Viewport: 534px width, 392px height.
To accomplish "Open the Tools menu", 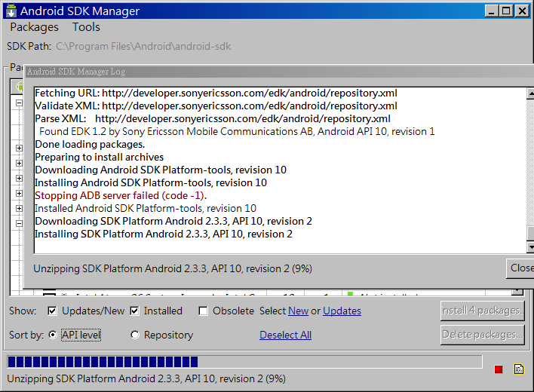I will [x=86, y=27].
